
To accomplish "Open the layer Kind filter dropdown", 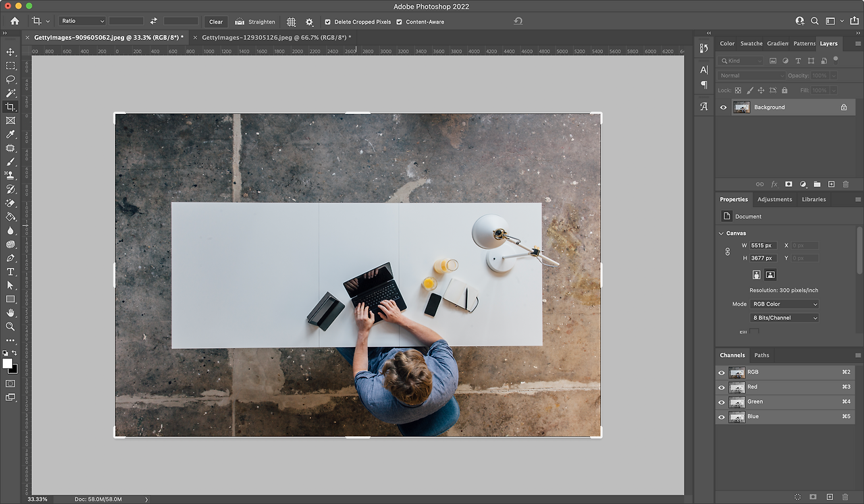I will pos(741,61).
